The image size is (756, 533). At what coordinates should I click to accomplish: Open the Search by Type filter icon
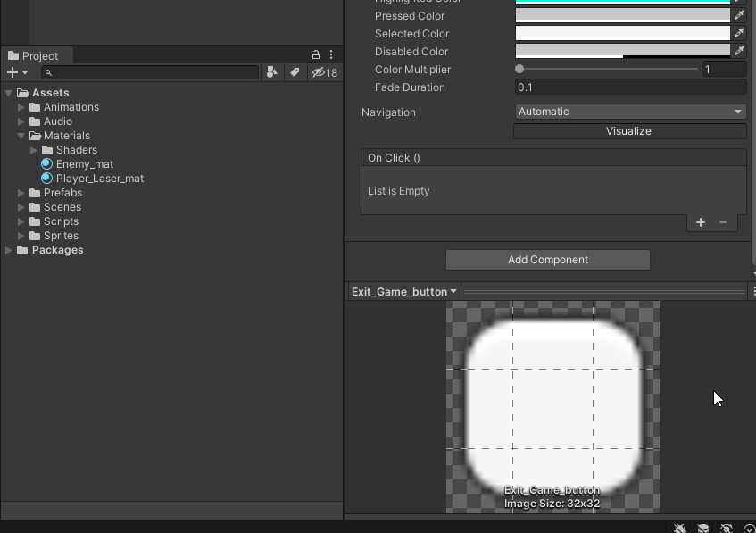pos(272,72)
